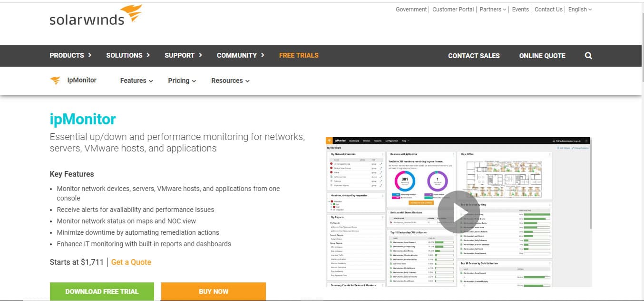
Task: Go to FREE TRIALS
Action: coord(299,55)
